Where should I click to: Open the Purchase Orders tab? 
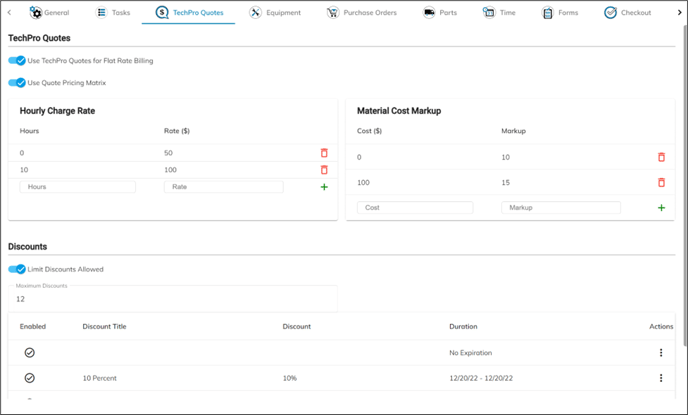click(x=362, y=13)
